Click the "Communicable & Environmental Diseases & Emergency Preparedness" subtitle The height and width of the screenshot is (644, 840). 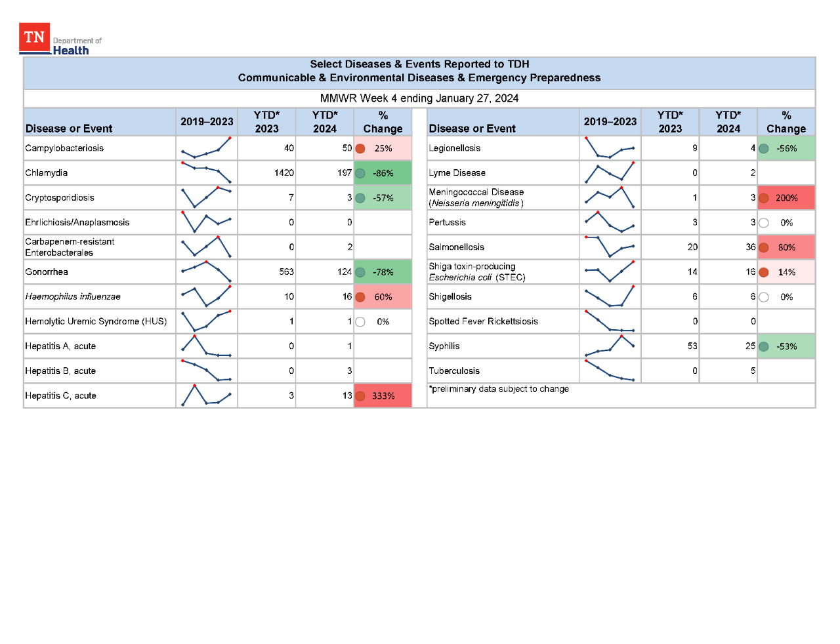(x=419, y=78)
